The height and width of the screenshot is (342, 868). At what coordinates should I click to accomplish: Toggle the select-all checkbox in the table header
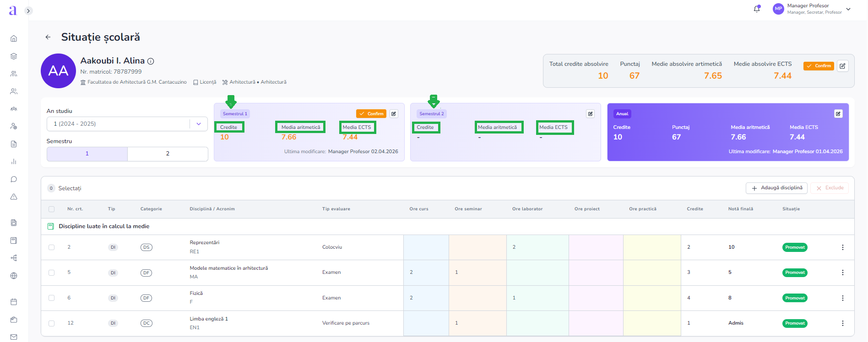(x=51, y=209)
